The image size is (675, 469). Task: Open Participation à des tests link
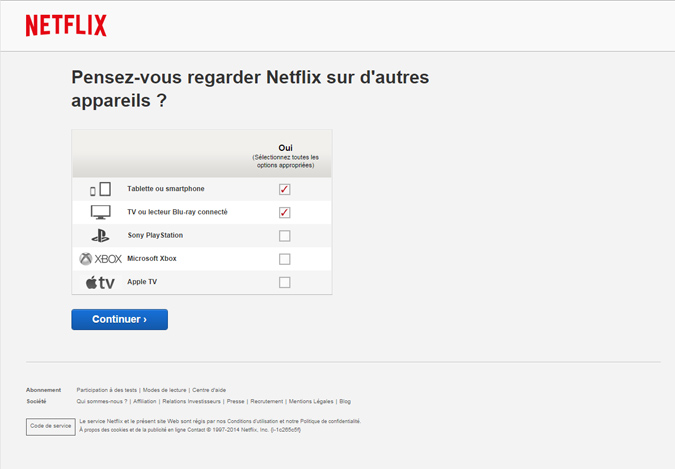pos(107,390)
